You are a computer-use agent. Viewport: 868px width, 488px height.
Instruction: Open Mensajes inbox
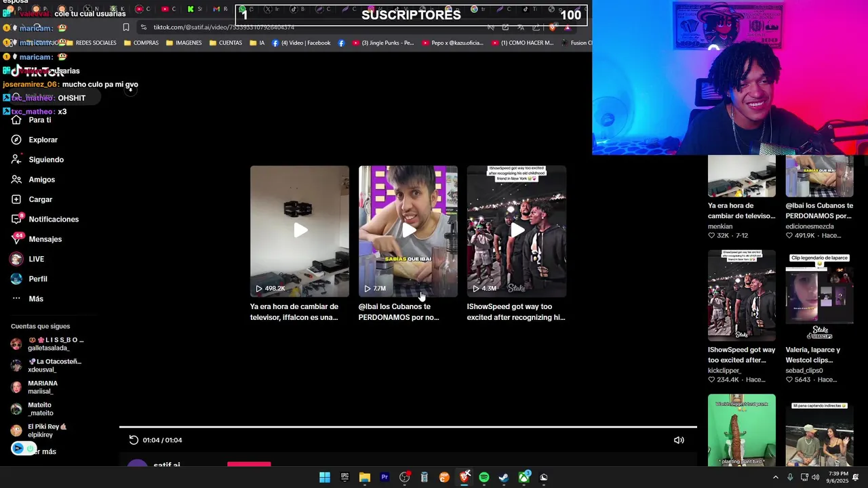pyautogui.click(x=37, y=239)
